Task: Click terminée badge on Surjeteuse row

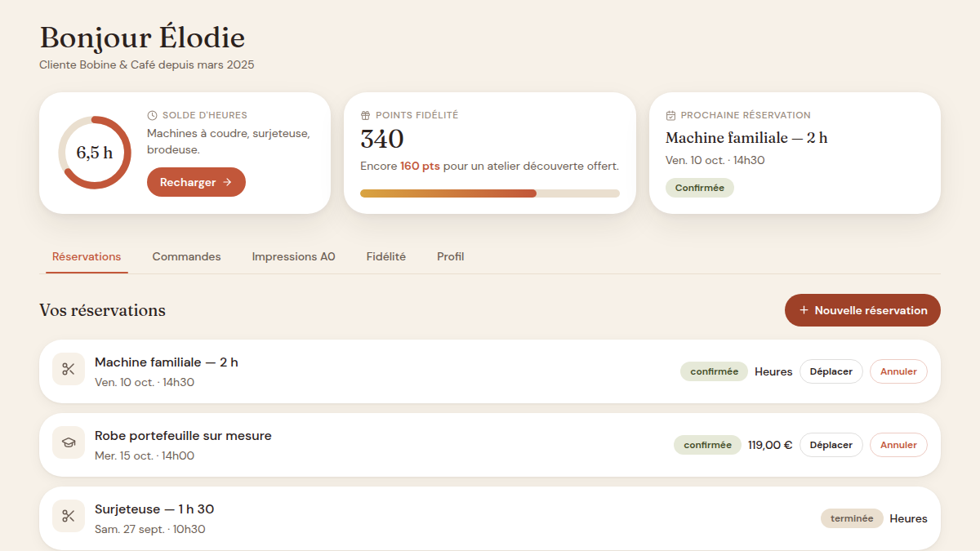Action: [852, 518]
